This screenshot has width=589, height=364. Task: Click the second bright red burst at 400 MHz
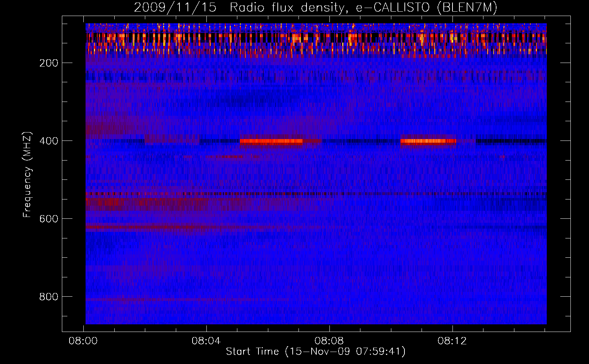click(428, 142)
